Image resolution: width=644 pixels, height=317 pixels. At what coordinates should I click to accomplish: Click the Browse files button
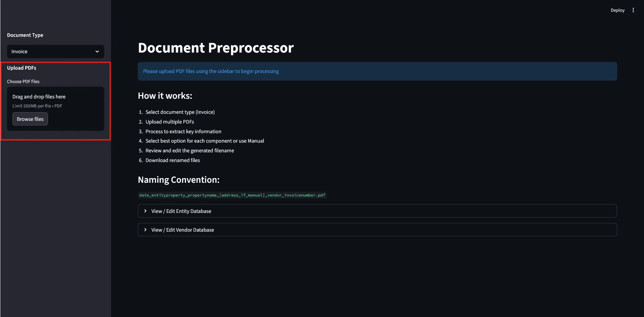point(30,119)
